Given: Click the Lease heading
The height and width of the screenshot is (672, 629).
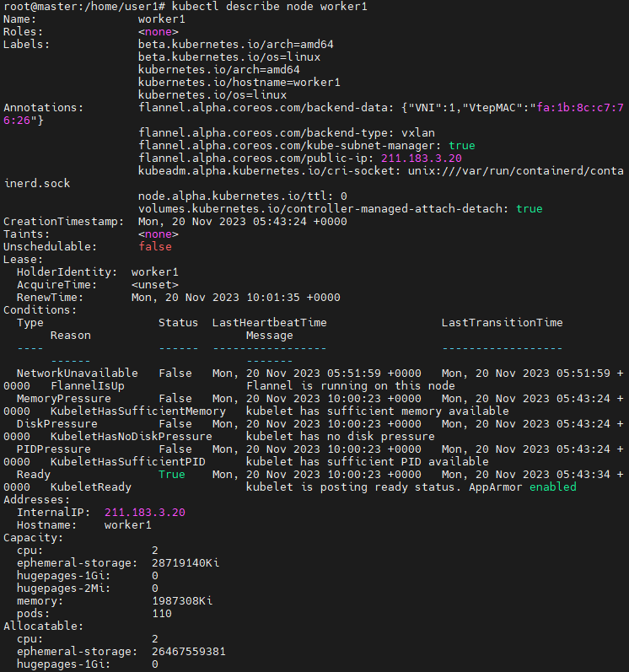Looking at the screenshot, I should (23, 260).
